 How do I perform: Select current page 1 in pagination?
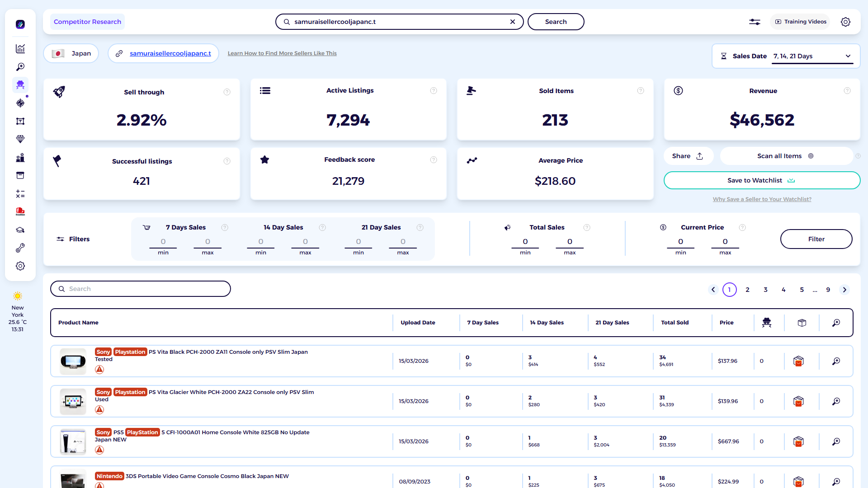point(730,290)
